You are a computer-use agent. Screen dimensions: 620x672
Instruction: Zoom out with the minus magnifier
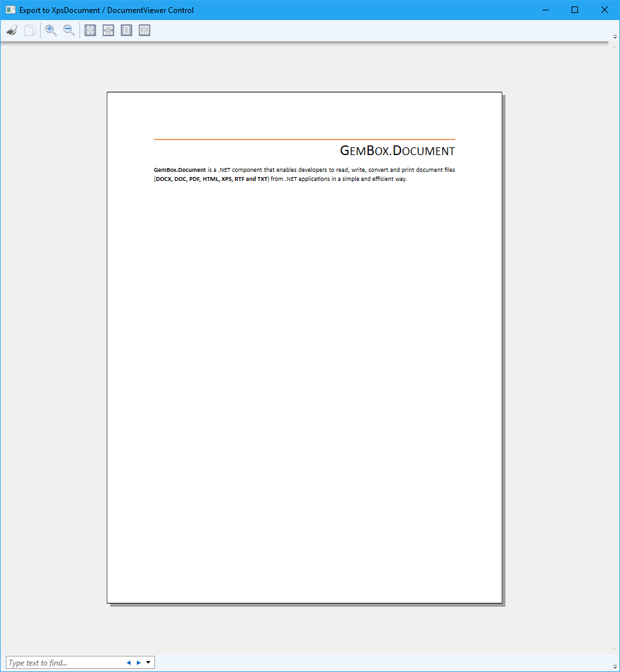(69, 30)
